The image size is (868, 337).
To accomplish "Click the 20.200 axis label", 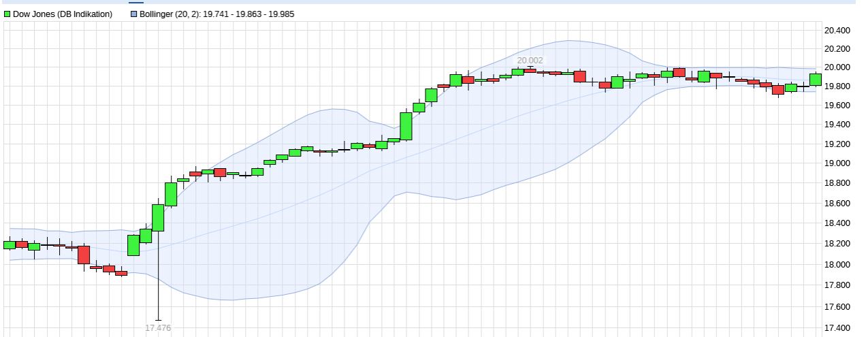I will click(x=837, y=49).
